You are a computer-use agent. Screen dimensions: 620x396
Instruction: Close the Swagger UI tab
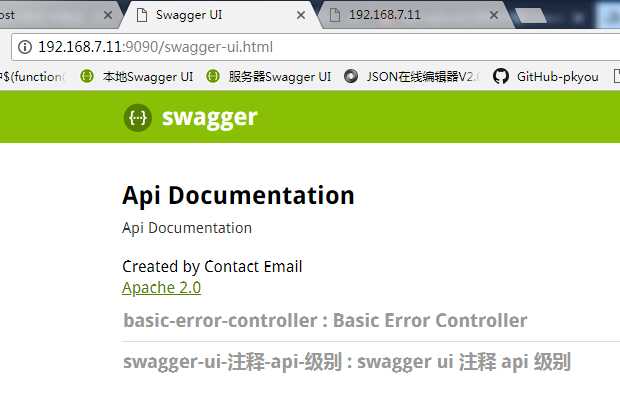[x=301, y=15]
